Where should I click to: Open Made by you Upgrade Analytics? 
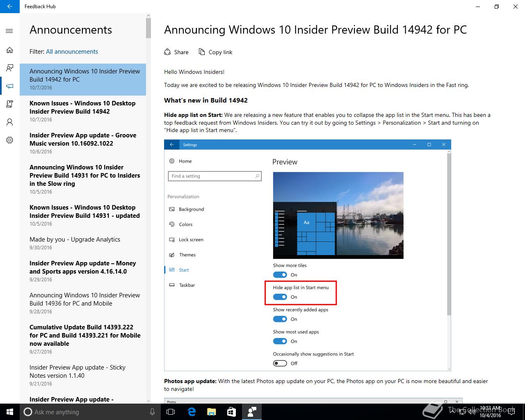(83, 244)
